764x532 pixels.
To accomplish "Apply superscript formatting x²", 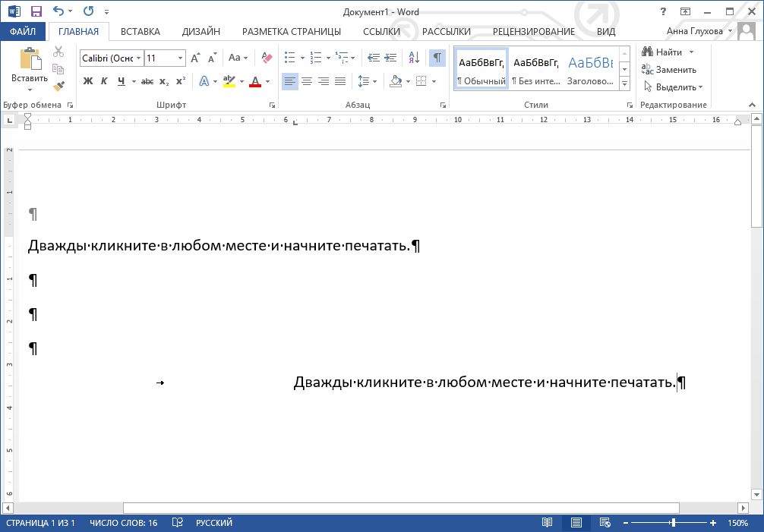I will point(181,81).
